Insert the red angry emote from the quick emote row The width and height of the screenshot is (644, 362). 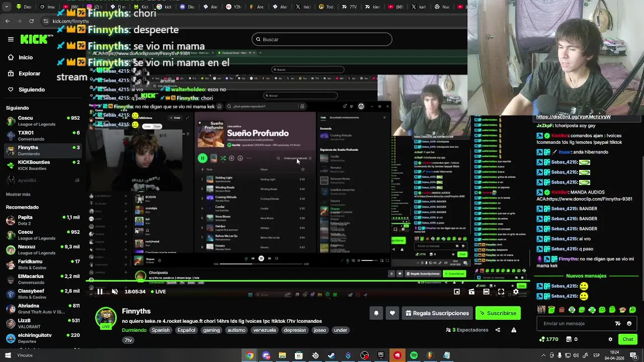click(x=562, y=310)
